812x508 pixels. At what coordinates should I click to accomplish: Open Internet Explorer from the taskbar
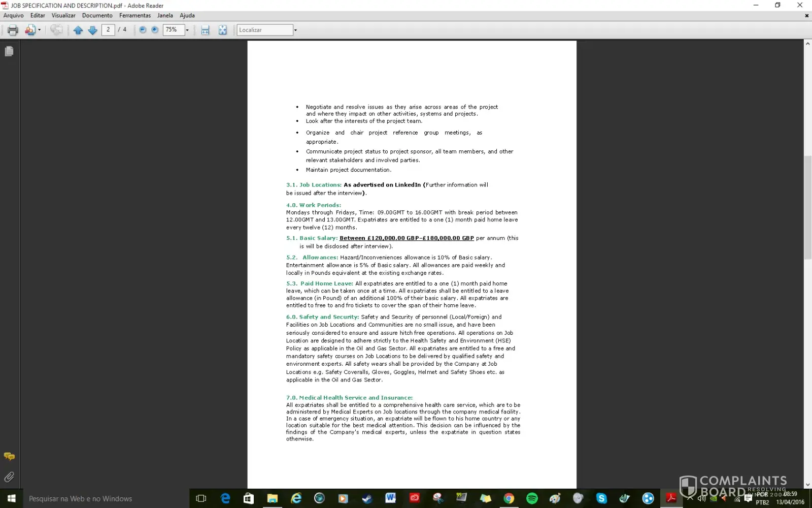tap(296, 498)
